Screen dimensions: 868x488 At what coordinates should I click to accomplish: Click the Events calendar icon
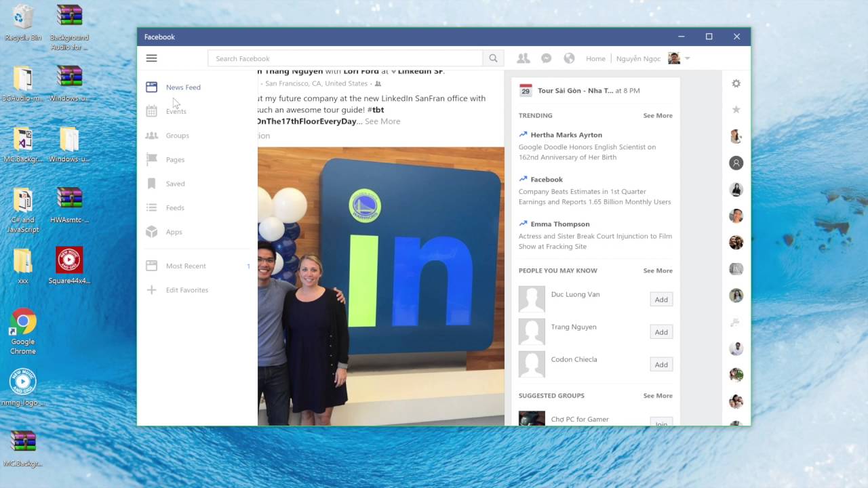(x=151, y=111)
